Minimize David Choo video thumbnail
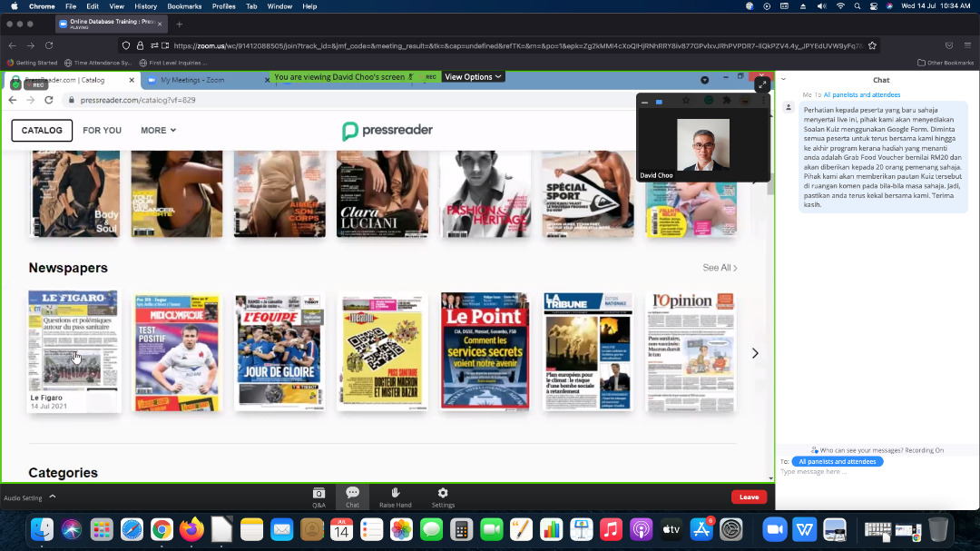The height and width of the screenshot is (551, 980). click(644, 102)
